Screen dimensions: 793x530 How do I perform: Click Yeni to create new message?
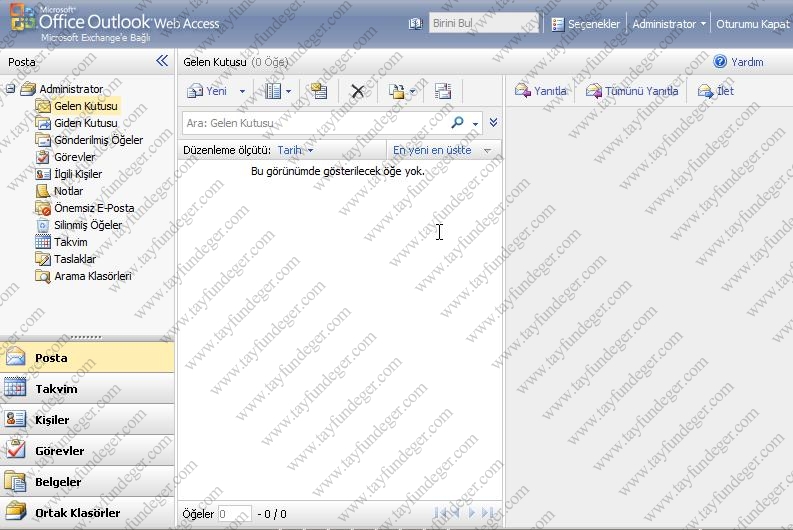pyautogui.click(x=207, y=91)
